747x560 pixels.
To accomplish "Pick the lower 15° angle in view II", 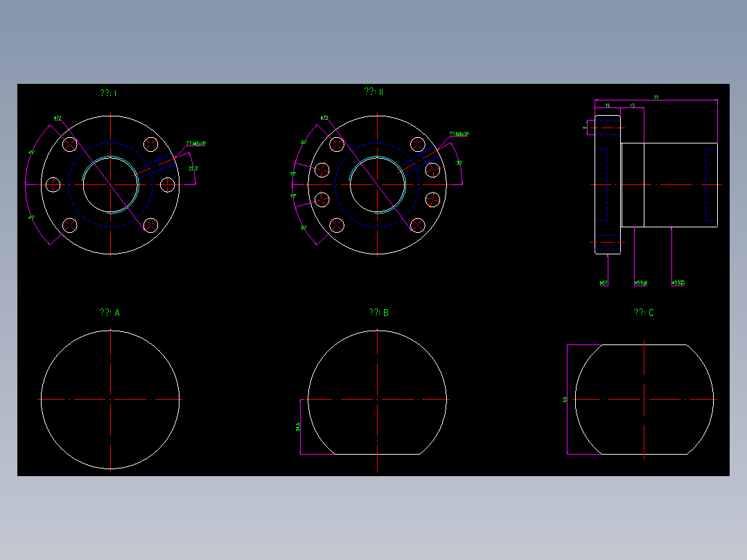I will click(293, 196).
